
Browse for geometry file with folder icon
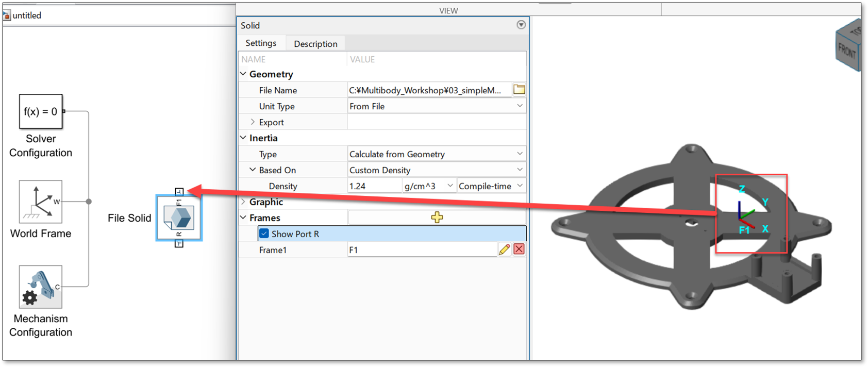[519, 90]
